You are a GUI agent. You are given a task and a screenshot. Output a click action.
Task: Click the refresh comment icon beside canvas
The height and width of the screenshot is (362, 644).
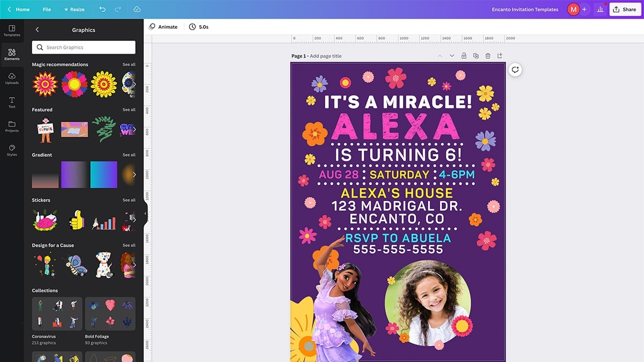pos(515,70)
